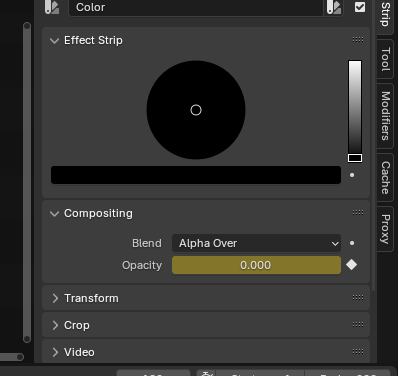Click animate dot next to Blend
Screen dimensions: 398x376
pos(352,243)
